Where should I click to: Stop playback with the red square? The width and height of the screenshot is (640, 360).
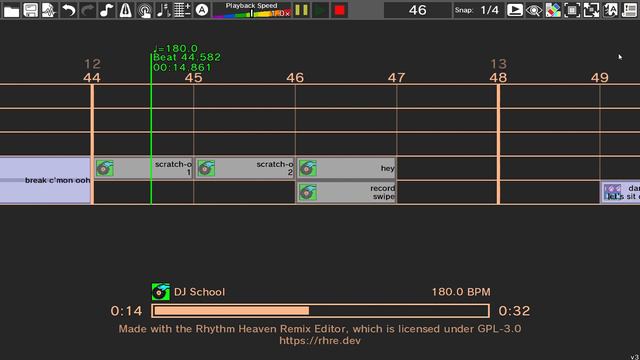(x=340, y=10)
